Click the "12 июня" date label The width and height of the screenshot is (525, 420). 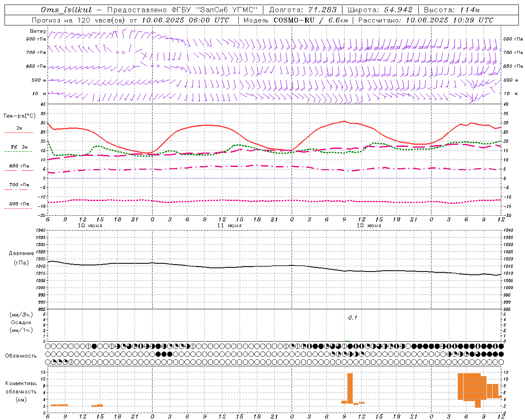[x=369, y=226]
